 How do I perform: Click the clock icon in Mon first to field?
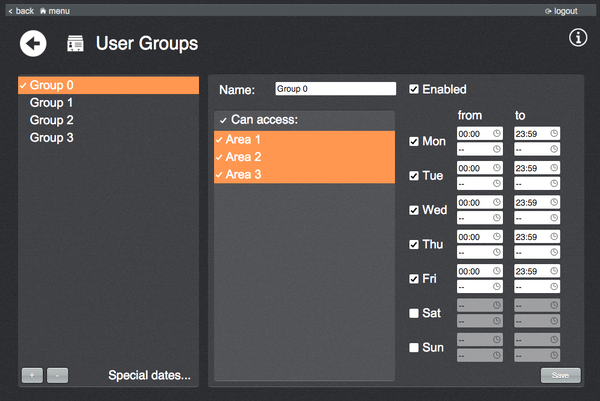(554, 133)
